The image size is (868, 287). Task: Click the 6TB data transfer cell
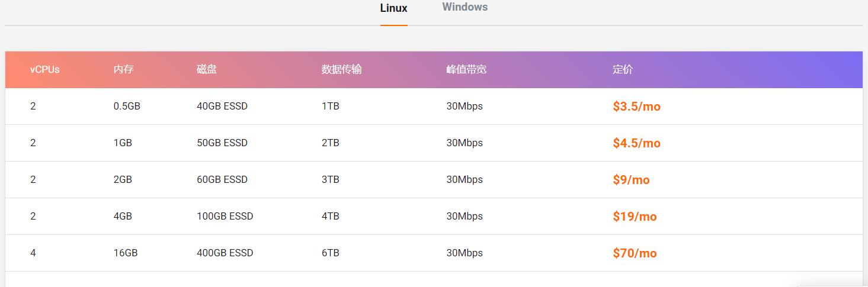[x=331, y=253]
